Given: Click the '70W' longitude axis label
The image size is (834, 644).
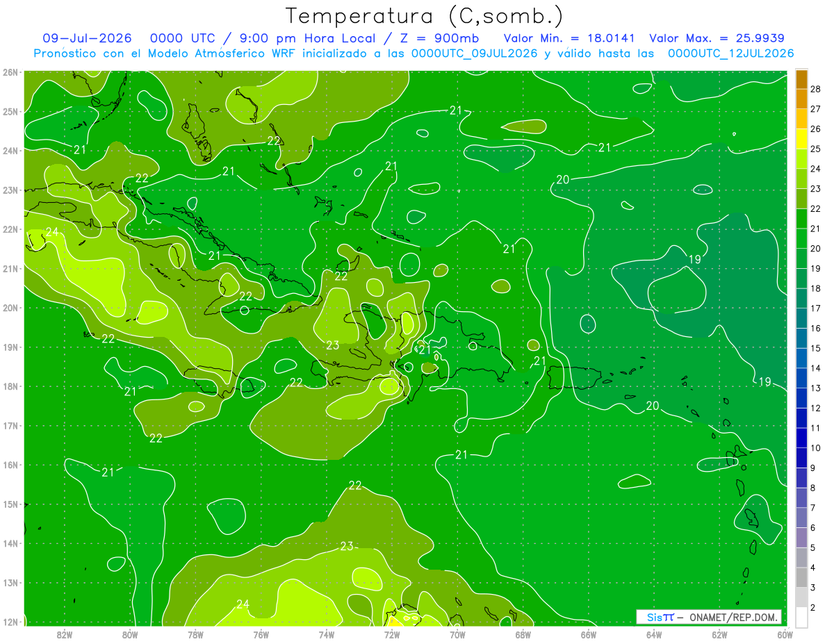Looking at the screenshot, I should (x=457, y=634).
